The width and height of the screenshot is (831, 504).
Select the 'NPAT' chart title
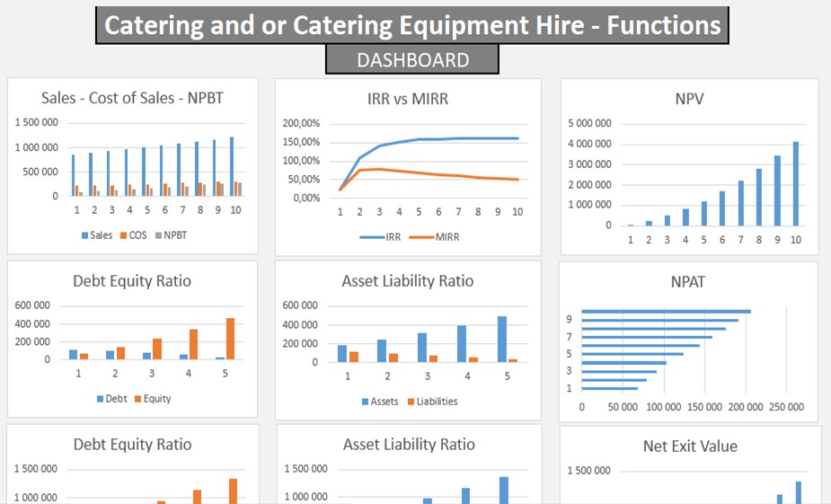click(688, 281)
